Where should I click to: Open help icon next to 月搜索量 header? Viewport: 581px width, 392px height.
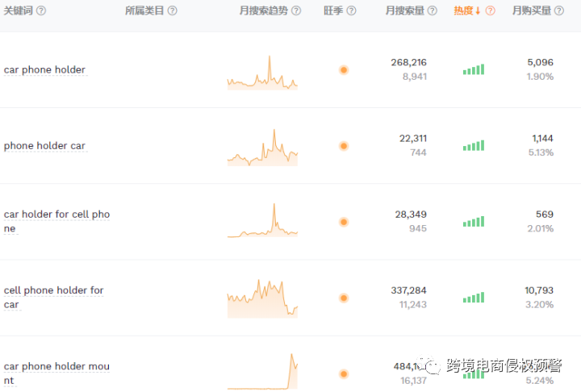pyautogui.click(x=433, y=10)
